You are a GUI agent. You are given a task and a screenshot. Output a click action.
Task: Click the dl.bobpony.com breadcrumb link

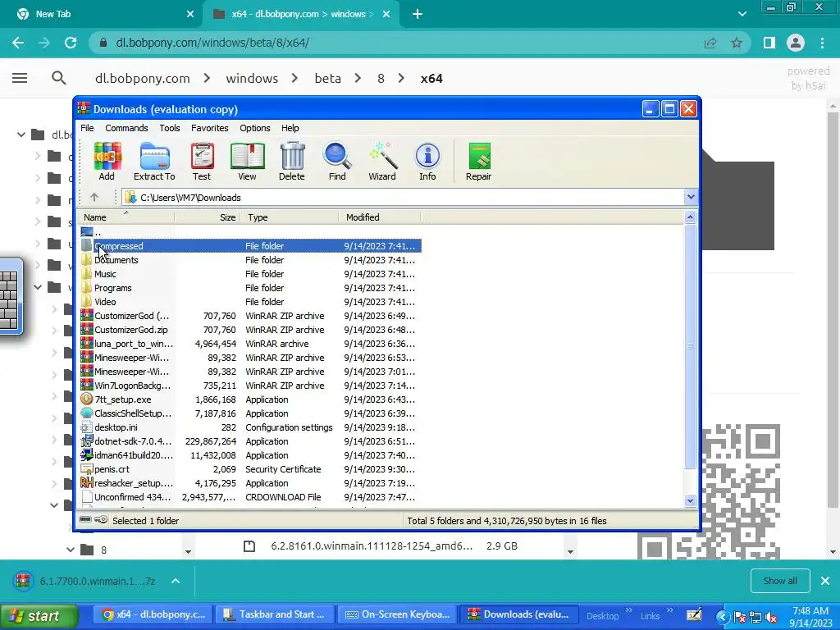(x=143, y=78)
